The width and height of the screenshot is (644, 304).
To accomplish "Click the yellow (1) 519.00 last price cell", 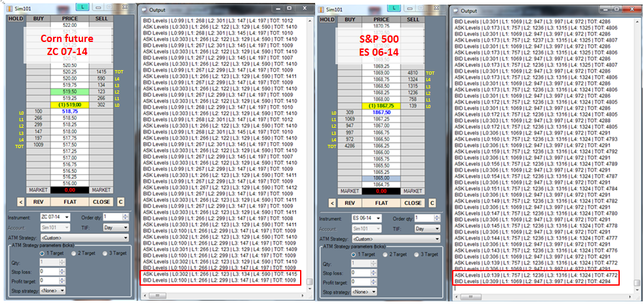I will coord(69,105).
